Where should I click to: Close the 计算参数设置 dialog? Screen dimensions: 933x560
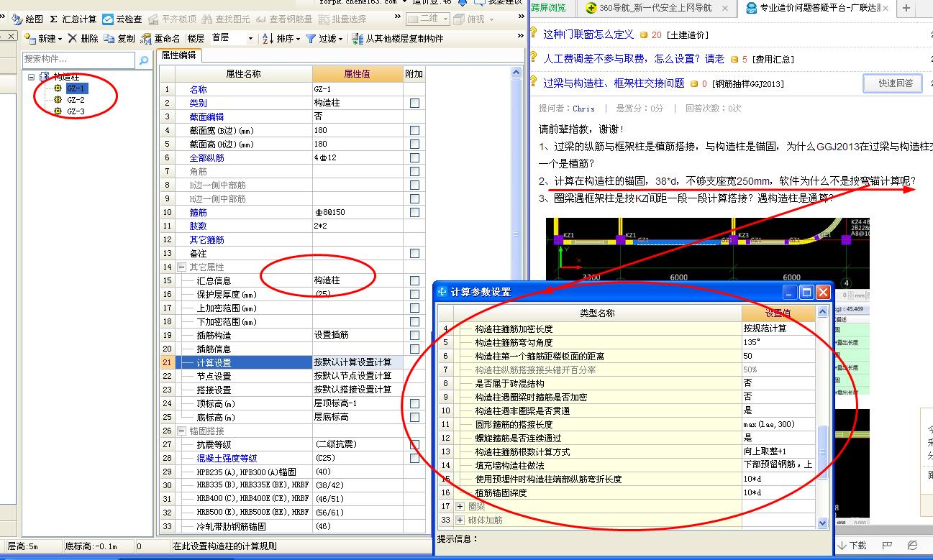pyautogui.click(x=823, y=292)
